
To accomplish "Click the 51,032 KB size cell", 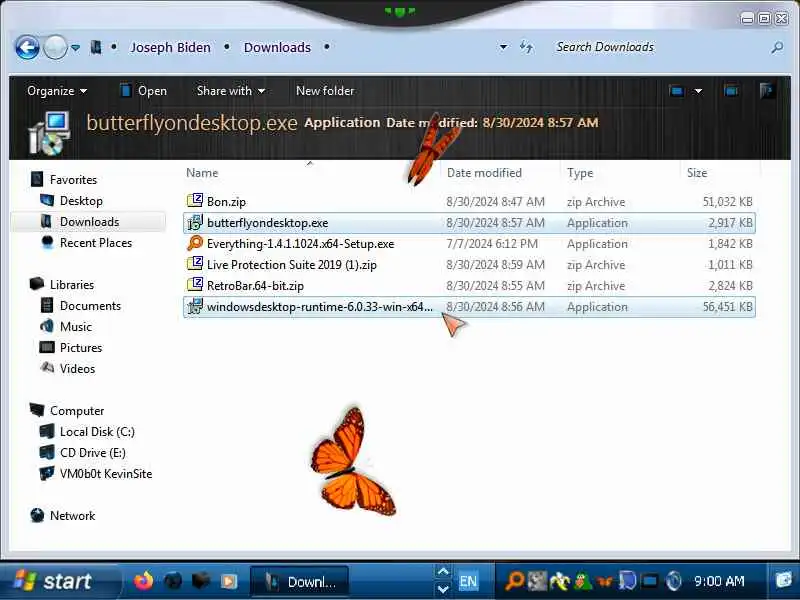I will [x=728, y=202].
